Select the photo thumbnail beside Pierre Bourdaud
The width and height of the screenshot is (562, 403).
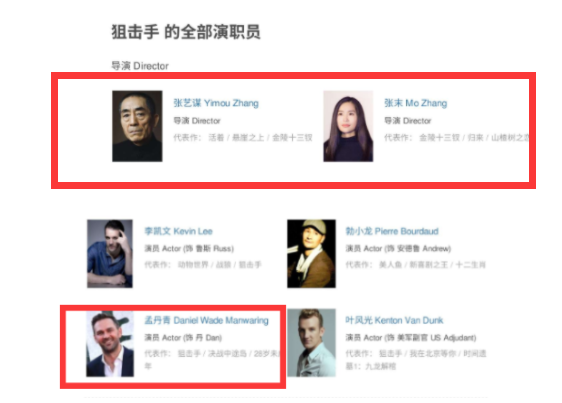pyautogui.click(x=311, y=253)
